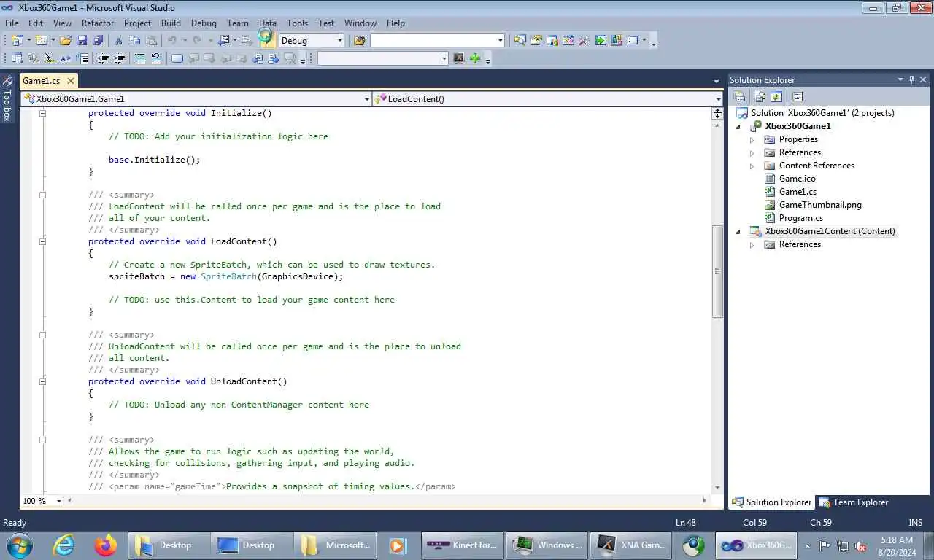
Task: Close the Game1.cs tab
Action: tap(71, 81)
